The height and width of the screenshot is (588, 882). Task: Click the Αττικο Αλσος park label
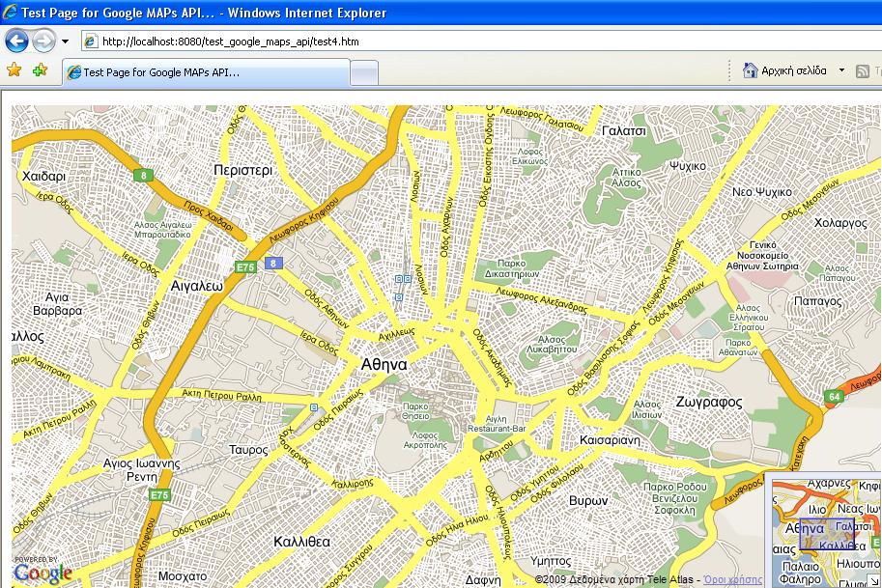626,178
